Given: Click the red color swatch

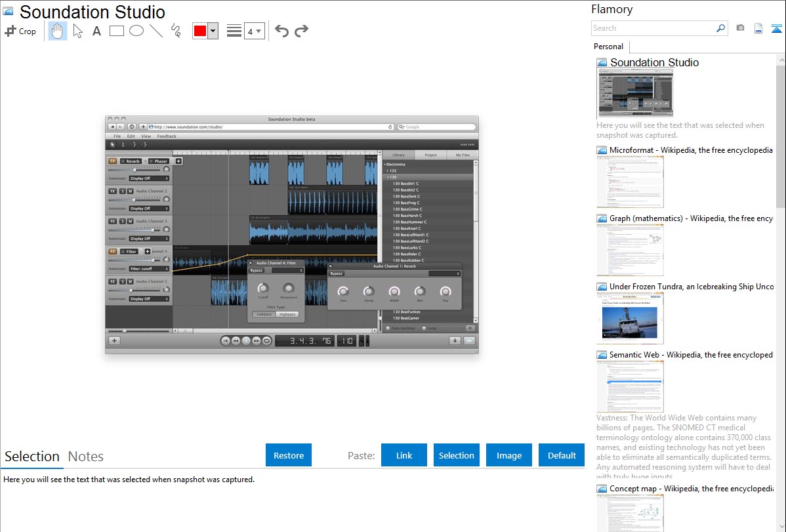Looking at the screenshot, I should [199, 31].
